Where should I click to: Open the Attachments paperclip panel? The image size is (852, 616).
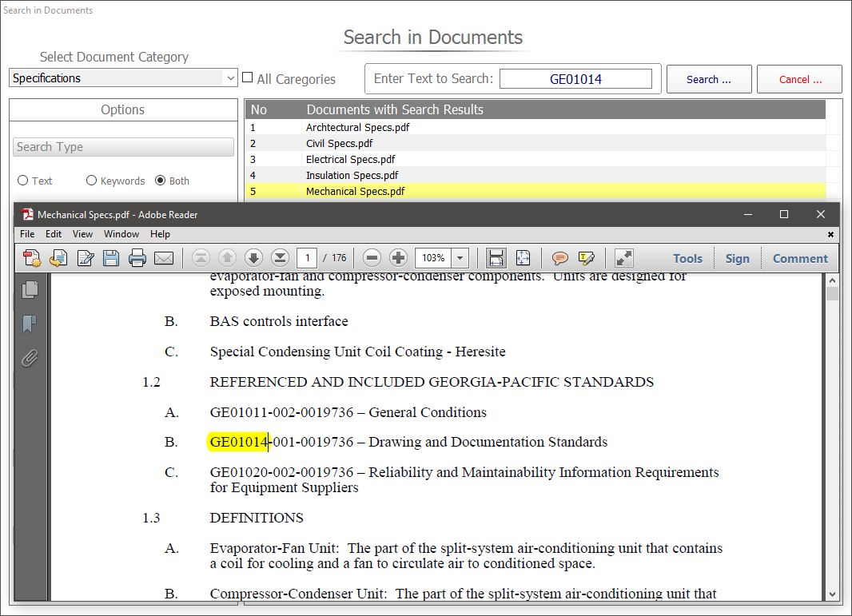pyautogui.click(x=30, y=358)
